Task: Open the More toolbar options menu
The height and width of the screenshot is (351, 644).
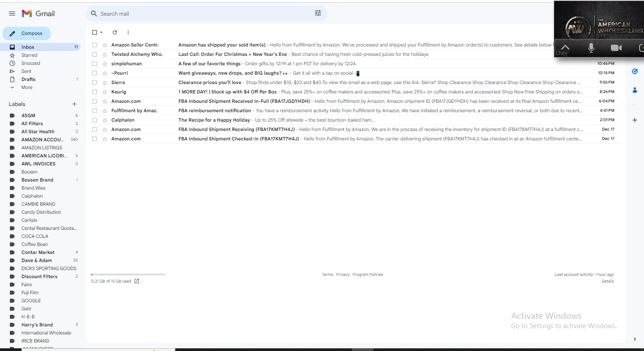Action: 128,32
